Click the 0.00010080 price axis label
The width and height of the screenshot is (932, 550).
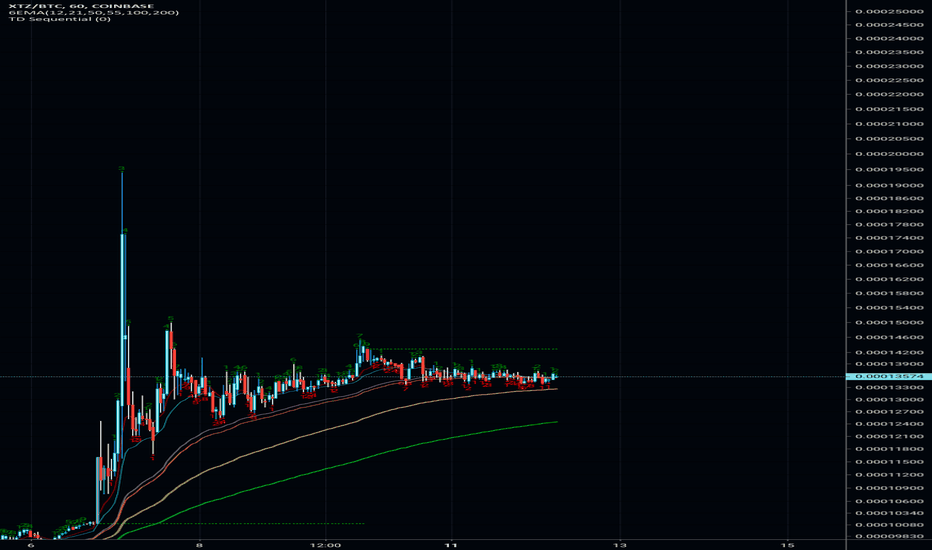(889, 525)
